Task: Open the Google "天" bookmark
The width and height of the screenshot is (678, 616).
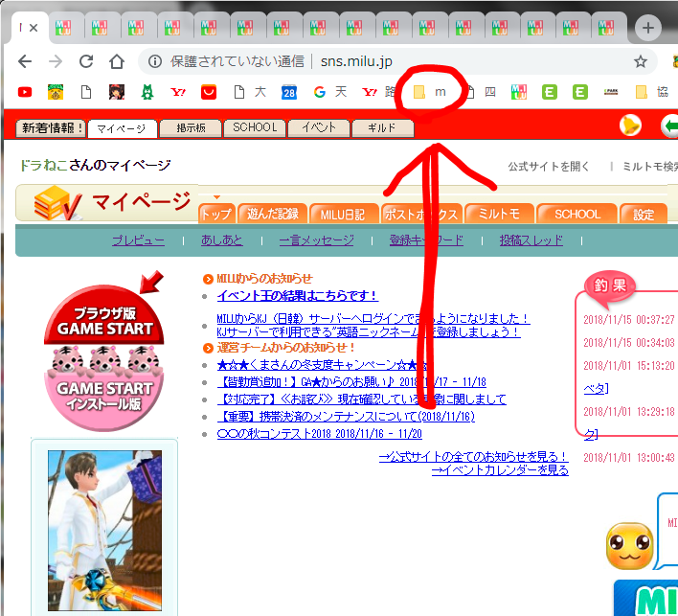Action: pos(329,93)
